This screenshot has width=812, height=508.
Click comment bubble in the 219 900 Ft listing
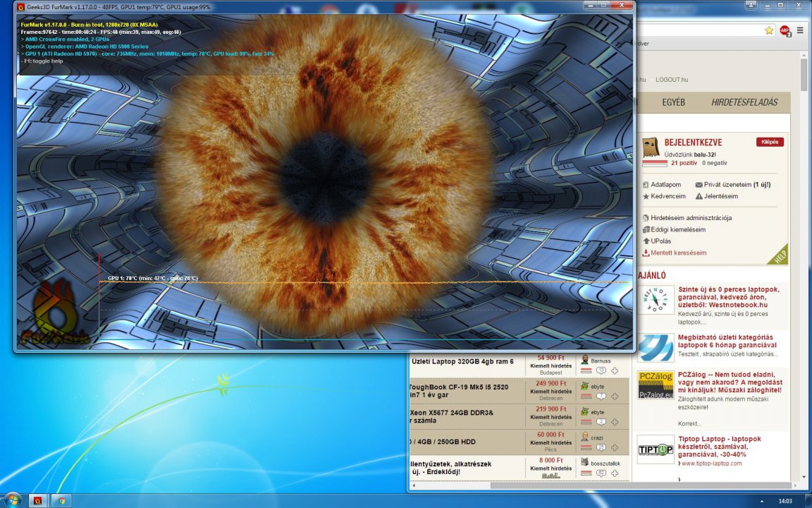(601, 422)
